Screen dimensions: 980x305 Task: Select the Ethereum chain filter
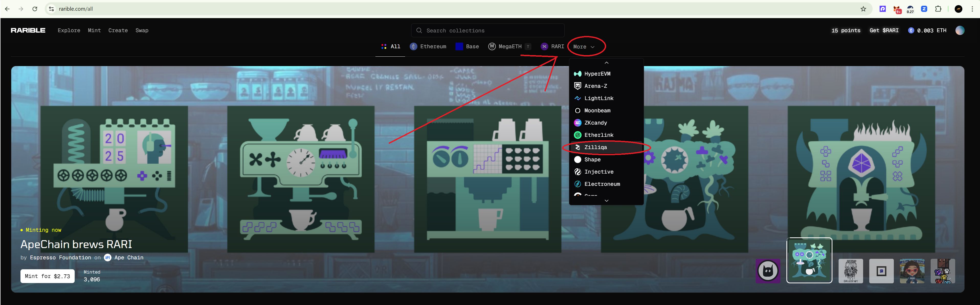428,46
